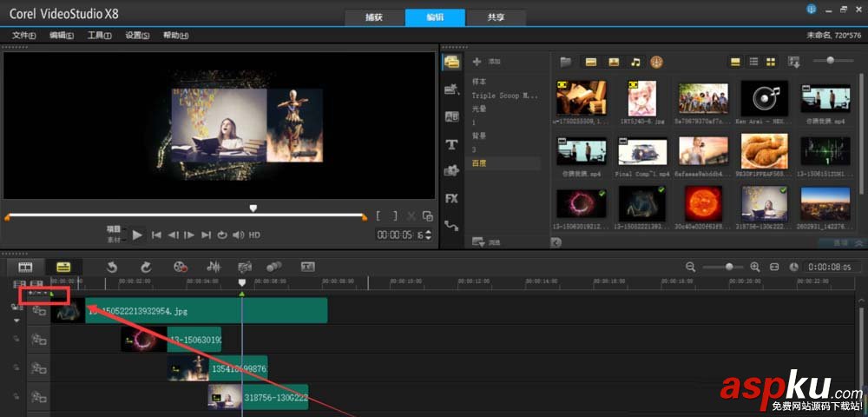Screen dimensions: 868x417
Task: Switch to Storyboard view icon
Action: click(x=25, y=268)
